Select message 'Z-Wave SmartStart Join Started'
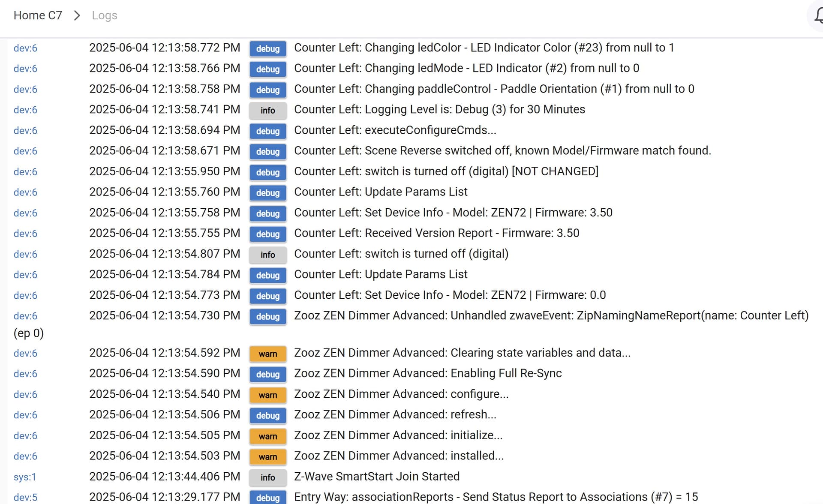Viewport: 823px width, 504px height. 377,476
